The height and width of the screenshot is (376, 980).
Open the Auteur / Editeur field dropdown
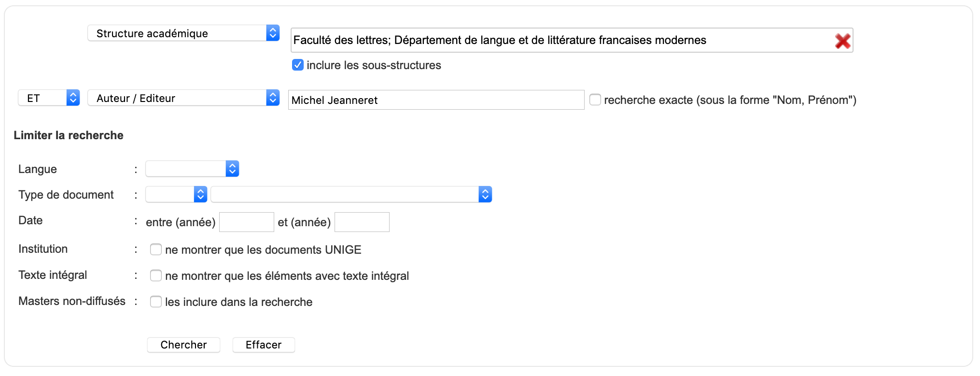tap(183, 98)
